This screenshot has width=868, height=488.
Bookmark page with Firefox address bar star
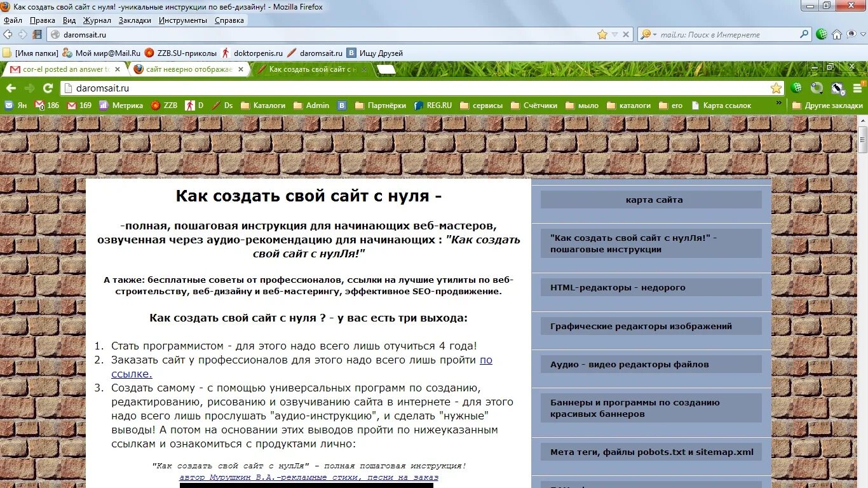602,34
